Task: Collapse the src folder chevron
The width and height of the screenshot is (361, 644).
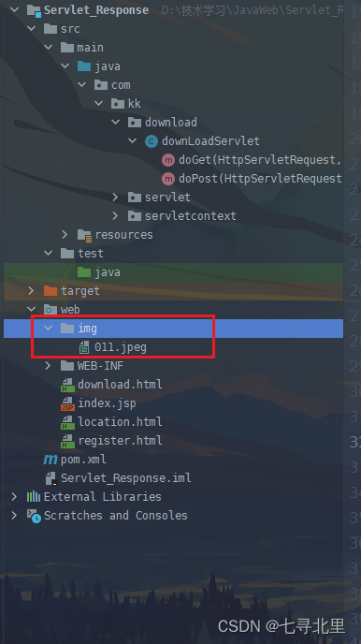Action: click(x=32, y=29)
